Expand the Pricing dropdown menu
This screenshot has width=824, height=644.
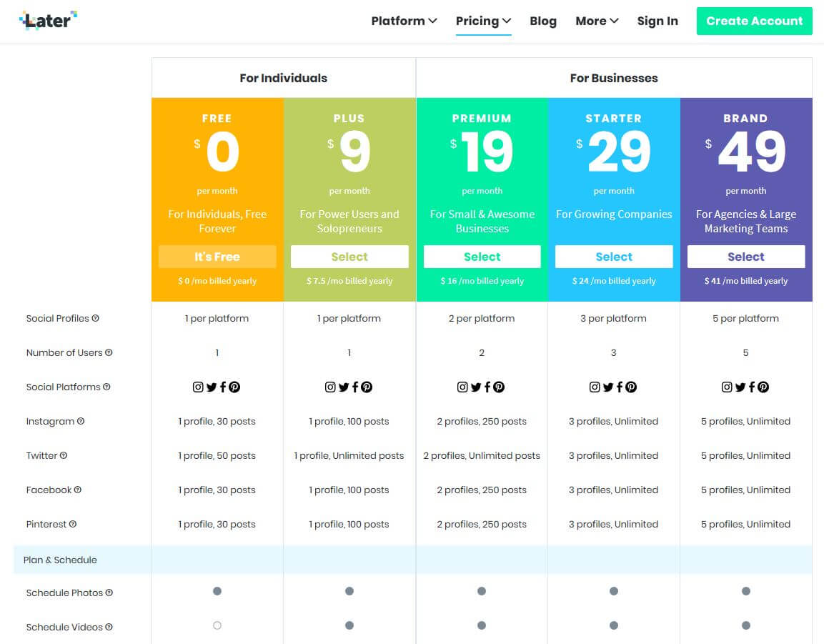pyautogui.click(x=483, y=21)
